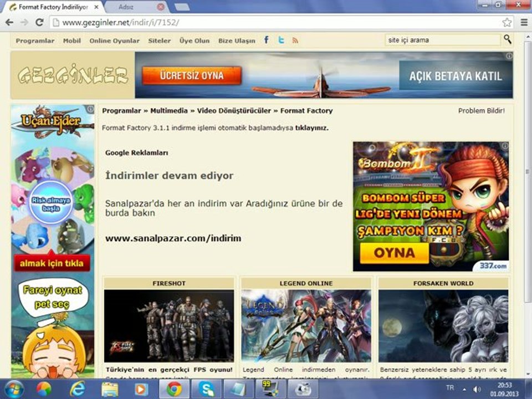This screenshot has height=399, width=532.
Task: Open the Siteler menu item
Action: pos(159,40)
